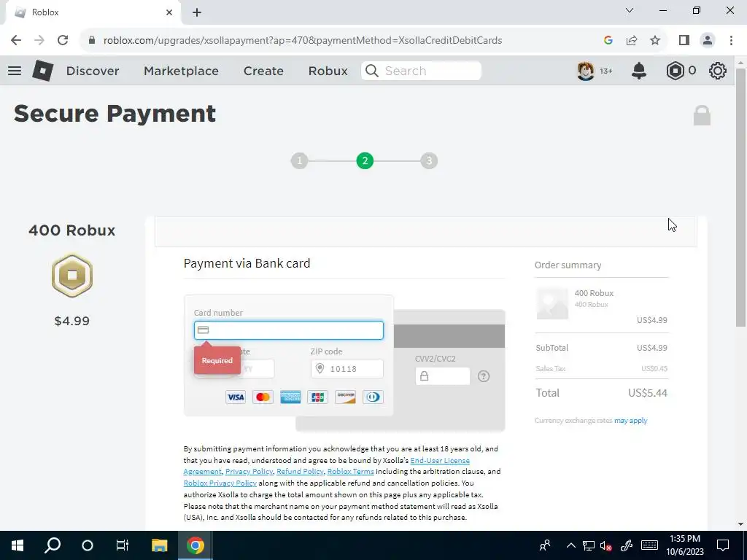Click the Google icon in address bar
Screen dimensions: 747x560
pyautogui.click(x=608, y=40)
